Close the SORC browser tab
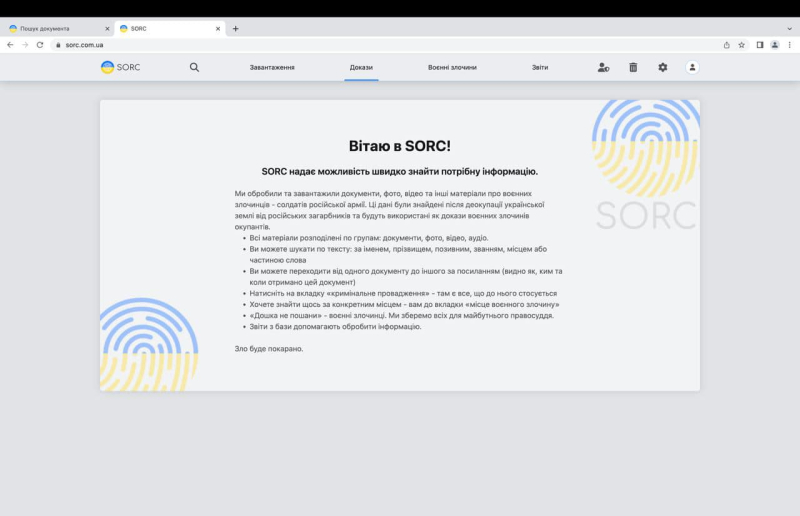 [x=218, y=29]
